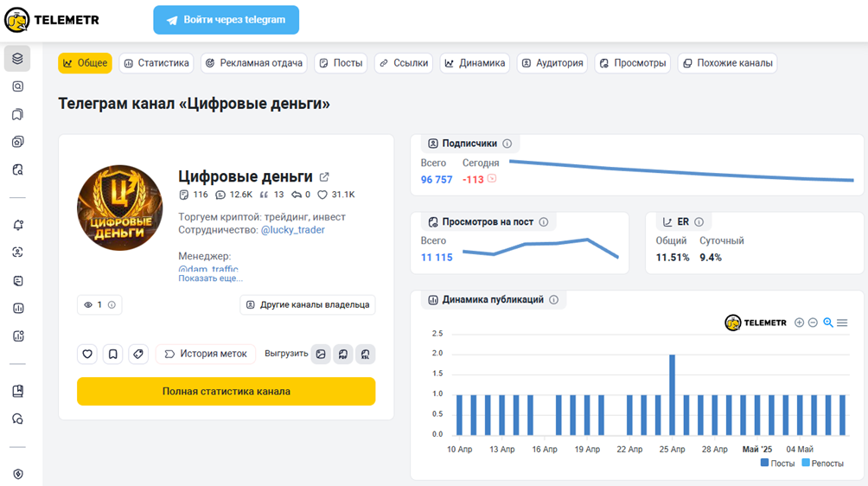Screen dimensions: 868x486
Task: Click Полная статистика канала button
Action: click(x=226, y=392)
